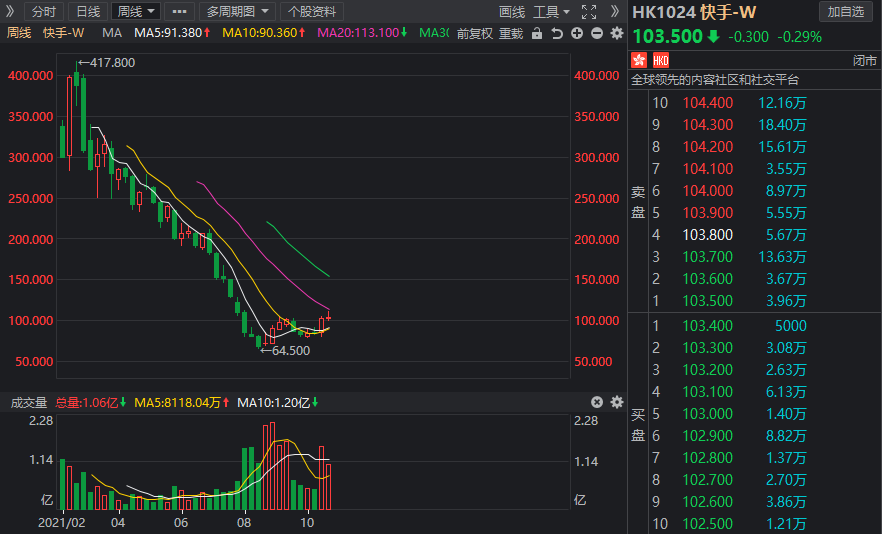
Task: Select sell order price 104.400
Action: pyautogui.click(x=708, y=103)
